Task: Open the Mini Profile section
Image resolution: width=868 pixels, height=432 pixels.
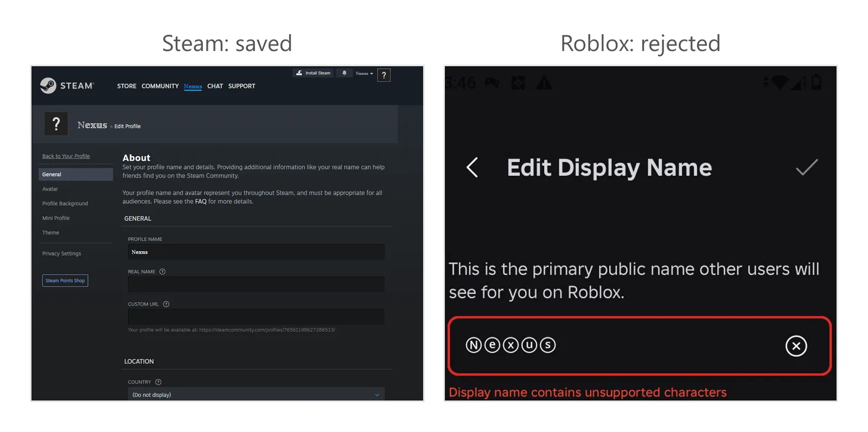Action: [x=56, y=218]
